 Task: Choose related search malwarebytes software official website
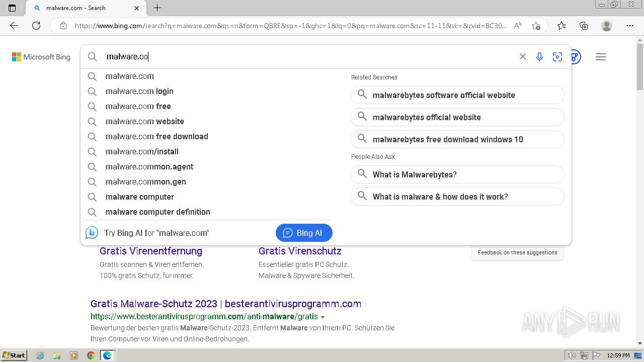pyautogui.click(x=457, y=95)
